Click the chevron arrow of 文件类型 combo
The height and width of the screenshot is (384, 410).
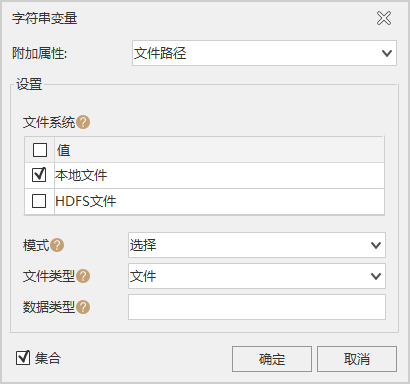pyautogui.click(x=376, y=276)
